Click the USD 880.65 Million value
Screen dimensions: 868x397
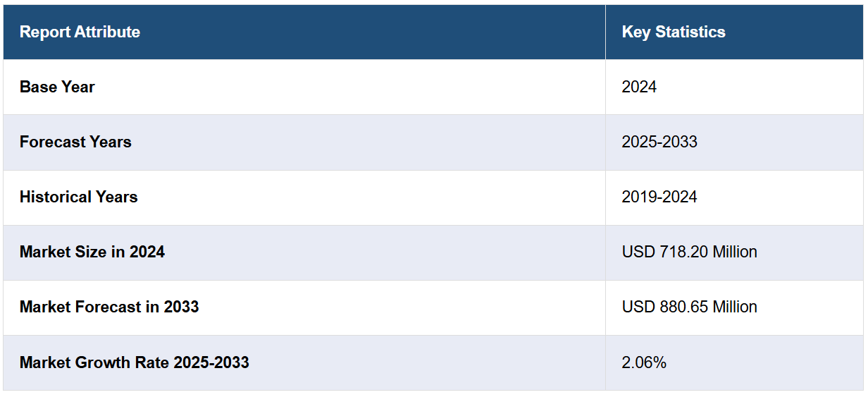pyautogui.click(x=689, y=307)
